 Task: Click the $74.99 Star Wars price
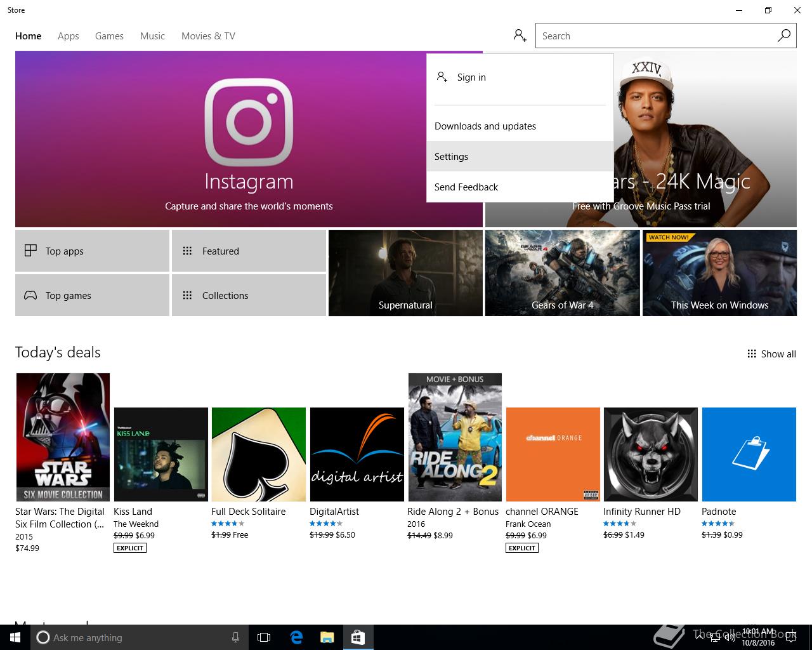pos(27,548)
